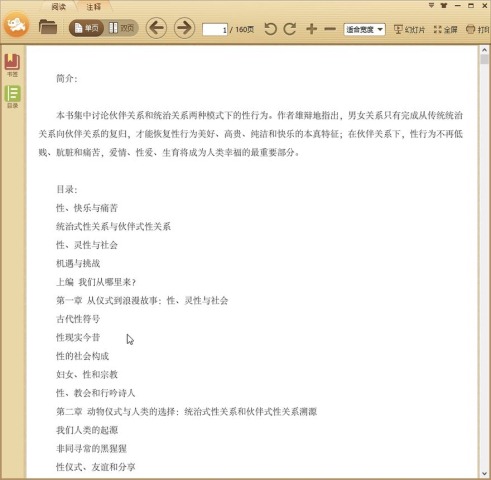Expand the fit width (适合宽度) dropdown
Viewport: 491px width, 480px height.
tap(364, 29)
